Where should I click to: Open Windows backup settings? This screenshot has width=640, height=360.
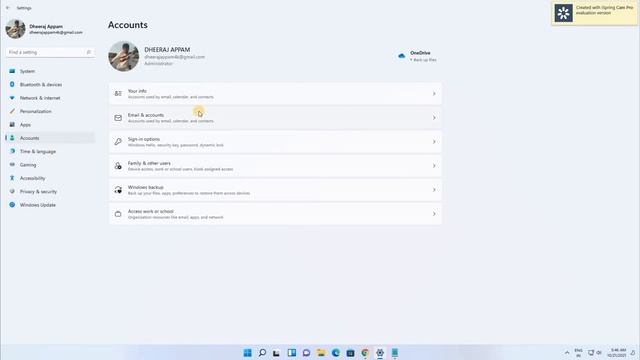(x=275, y=190)
